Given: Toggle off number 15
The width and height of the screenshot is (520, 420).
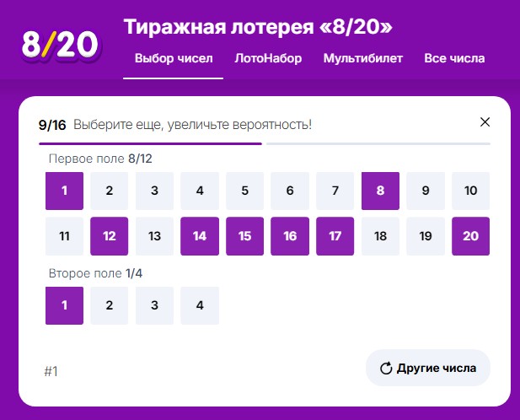Looking at the screenshot, I should pos(244,236).
